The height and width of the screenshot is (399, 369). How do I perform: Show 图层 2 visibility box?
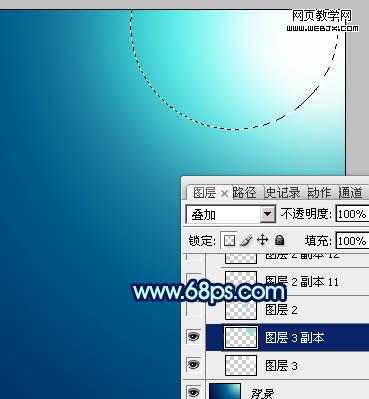click(x=194, y=309)
